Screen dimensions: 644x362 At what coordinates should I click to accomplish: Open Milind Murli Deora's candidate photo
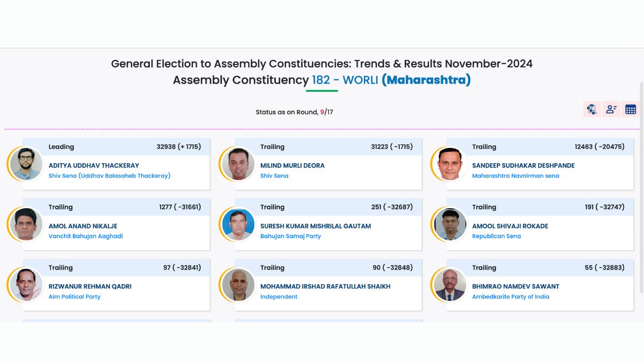pyautogui.click(x=238, y=164)
